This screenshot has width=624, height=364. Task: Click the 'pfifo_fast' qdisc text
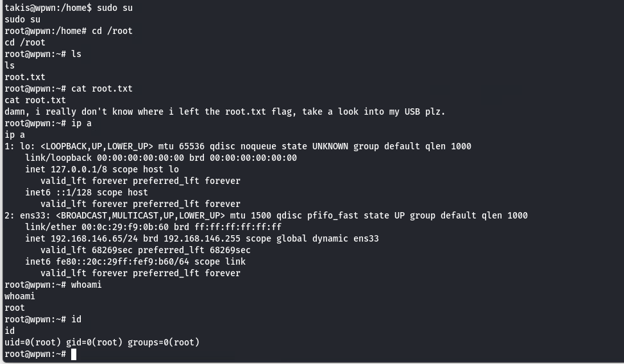[333, 215]
